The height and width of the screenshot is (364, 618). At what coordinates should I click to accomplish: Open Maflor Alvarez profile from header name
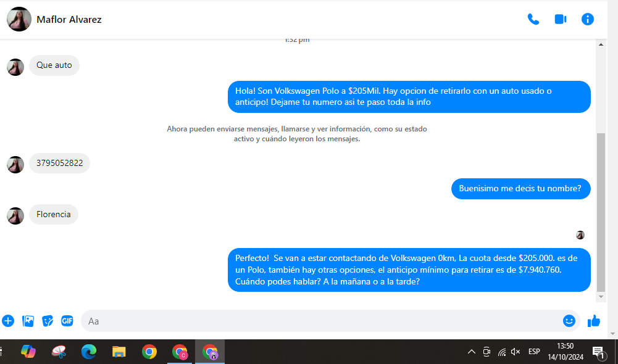[x=69, y=19]
